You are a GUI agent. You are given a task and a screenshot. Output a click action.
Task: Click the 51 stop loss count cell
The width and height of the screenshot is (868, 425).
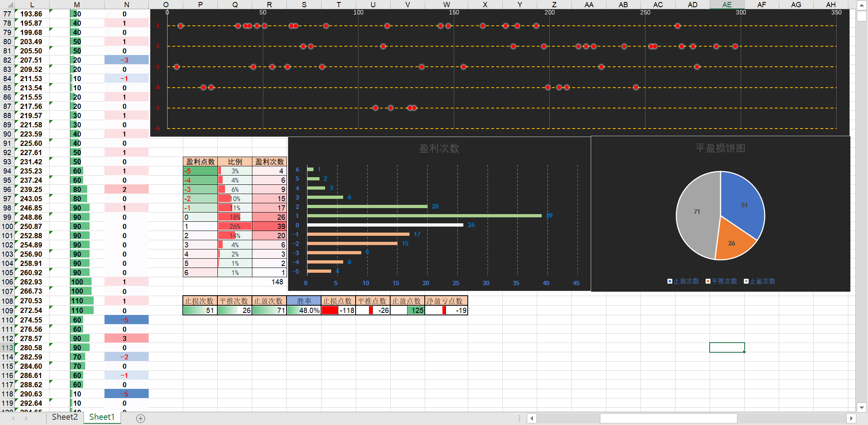point(200,310)
